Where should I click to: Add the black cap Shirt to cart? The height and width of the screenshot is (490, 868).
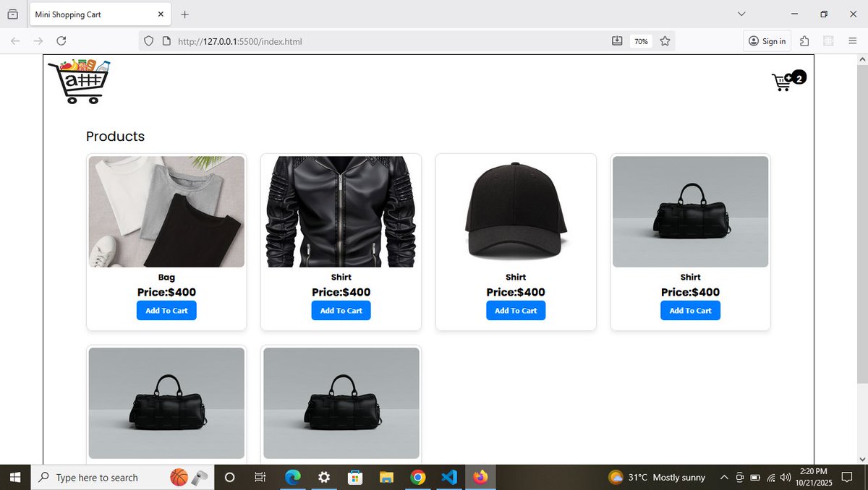pyautogui.click(x=516, y=311)
